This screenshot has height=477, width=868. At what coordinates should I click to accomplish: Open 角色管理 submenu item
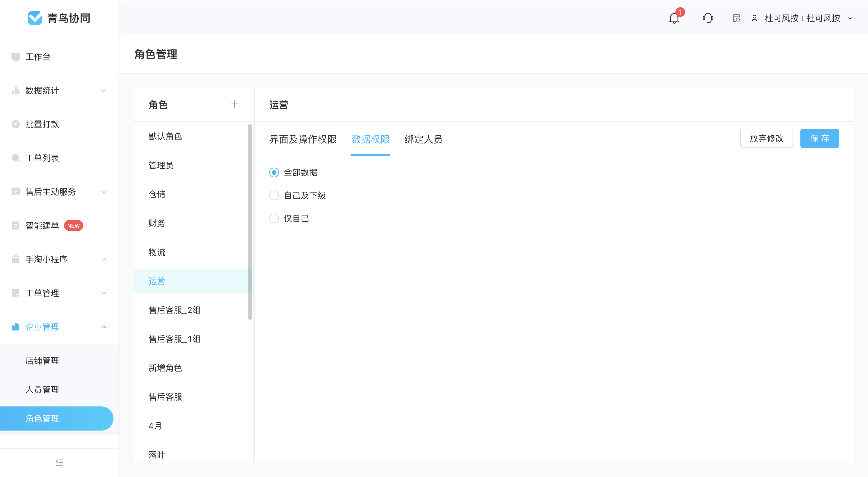[x=57, y=419]
